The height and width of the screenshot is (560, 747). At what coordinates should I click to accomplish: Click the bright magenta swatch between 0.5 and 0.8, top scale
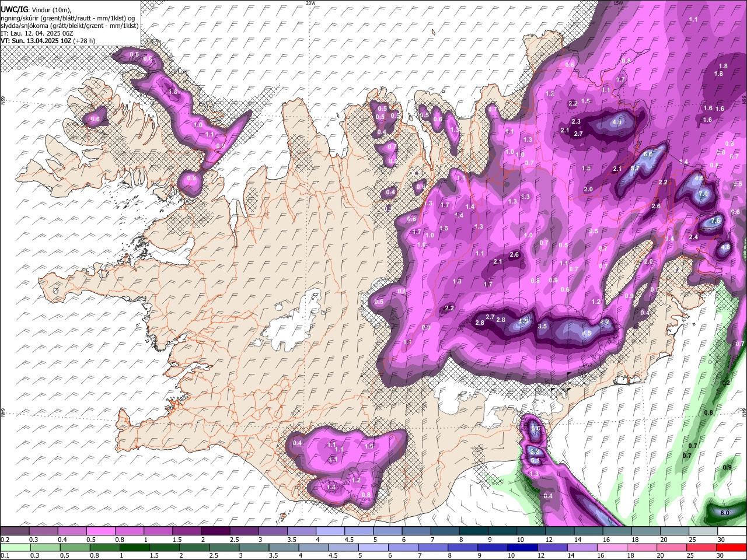[100, 531]
